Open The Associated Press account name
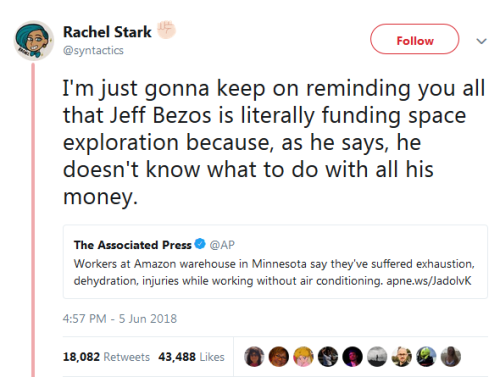The width and height of the screenshot is (500, 377). pyautogui.click(x=133, y=245)
